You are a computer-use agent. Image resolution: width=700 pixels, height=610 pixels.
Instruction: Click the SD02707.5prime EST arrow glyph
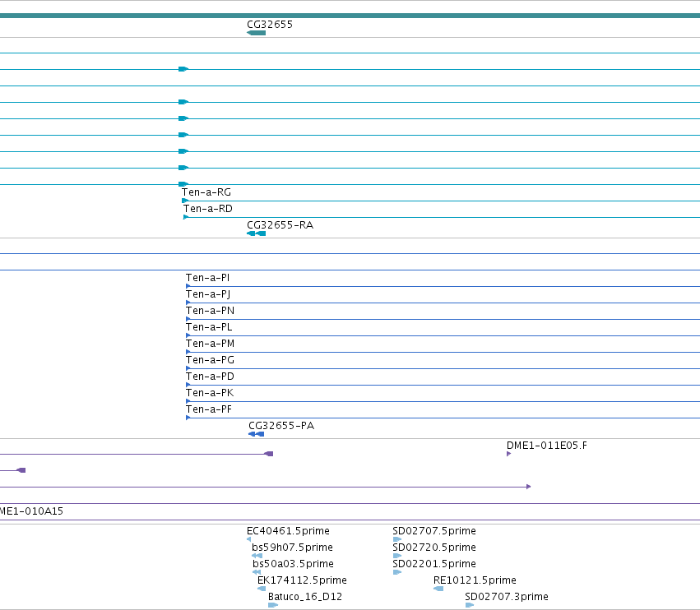[x=397, y=539]
